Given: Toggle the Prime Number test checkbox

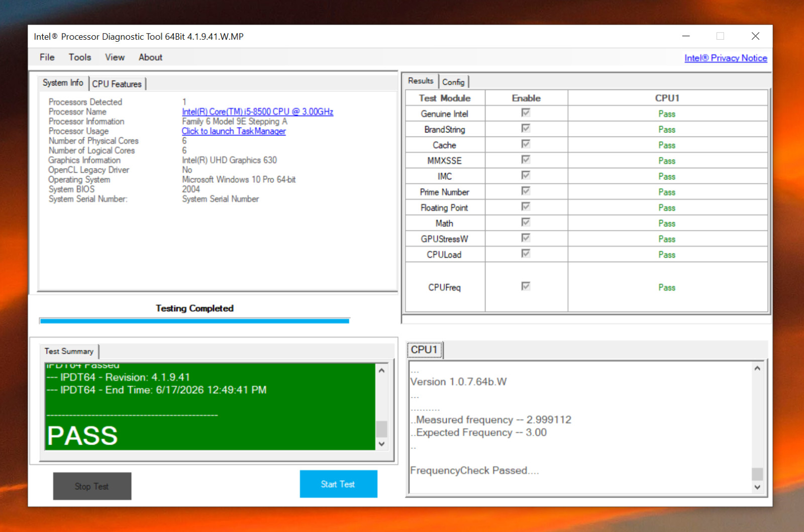Looking at the screenshot, I should [x=526, y=190].
